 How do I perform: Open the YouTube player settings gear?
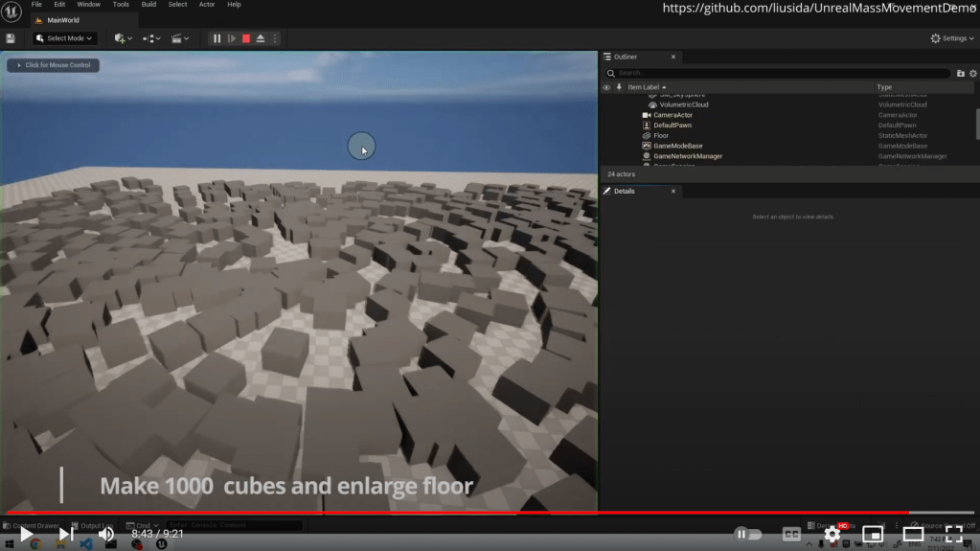coord(832,534)
